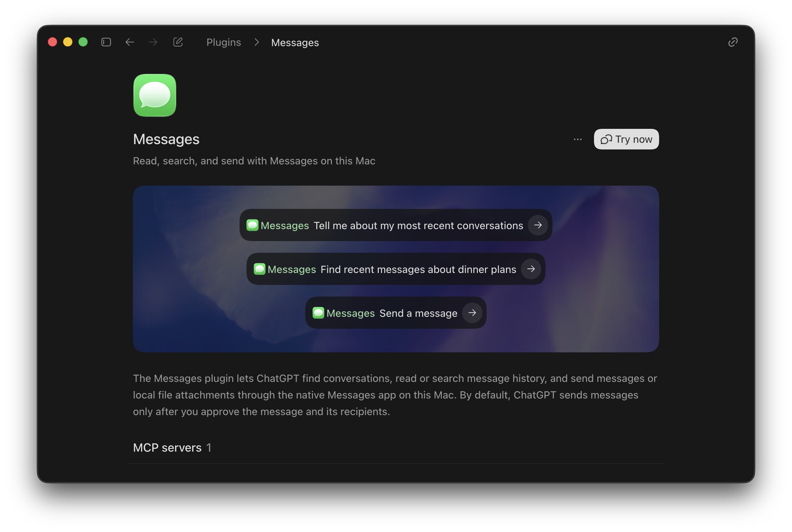The image size is (792, 532).
Task: Click arrow beside most recent conversations prompt
Action: point(538,225)
